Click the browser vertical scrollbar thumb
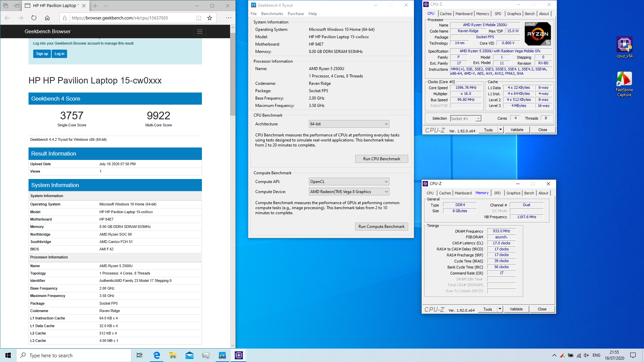Screen dimensions: 644x362 tap(233, 74)
